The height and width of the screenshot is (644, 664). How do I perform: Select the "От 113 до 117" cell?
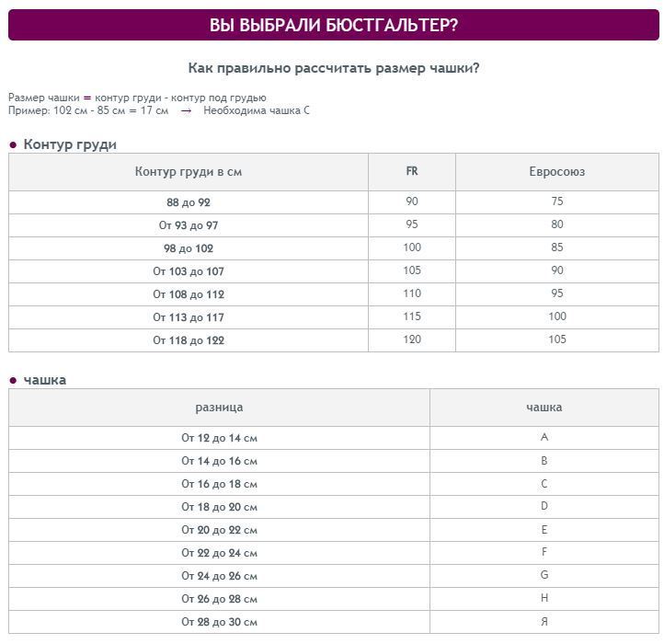[189, 317]
